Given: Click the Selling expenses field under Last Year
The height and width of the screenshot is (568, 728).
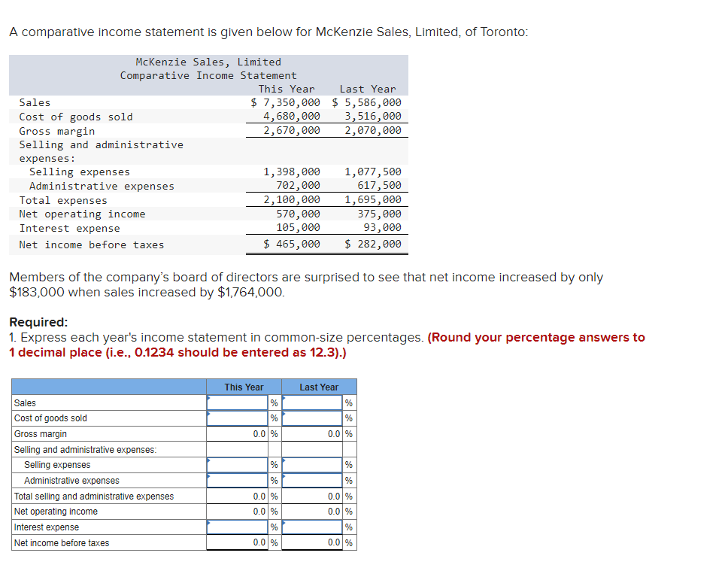Looking at the screenshot, I should (x=311, y=464).
